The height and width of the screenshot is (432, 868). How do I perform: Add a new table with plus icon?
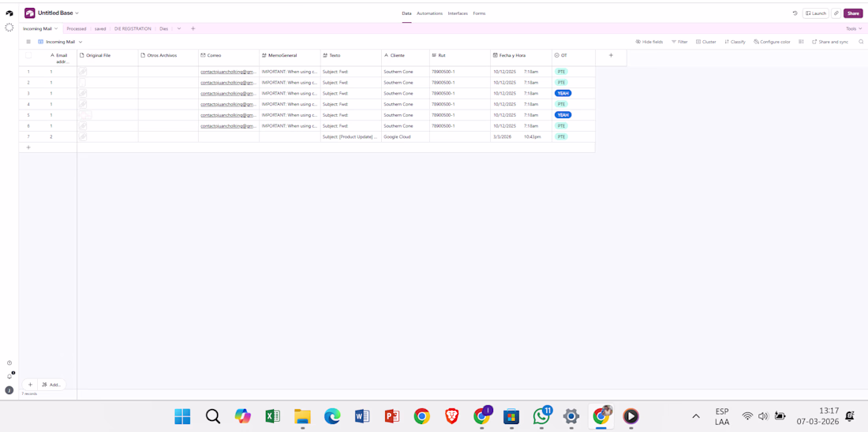tap(193, 28)
